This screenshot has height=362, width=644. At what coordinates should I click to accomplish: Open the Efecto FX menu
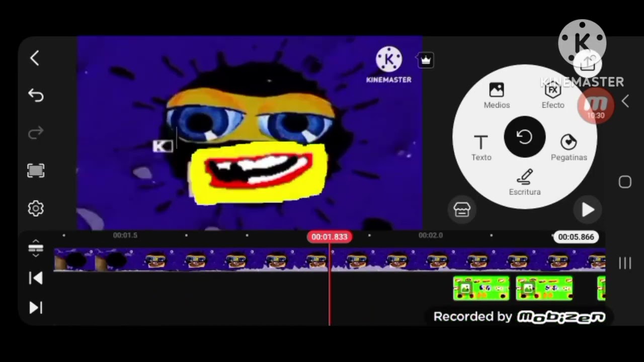click(553, 96)
